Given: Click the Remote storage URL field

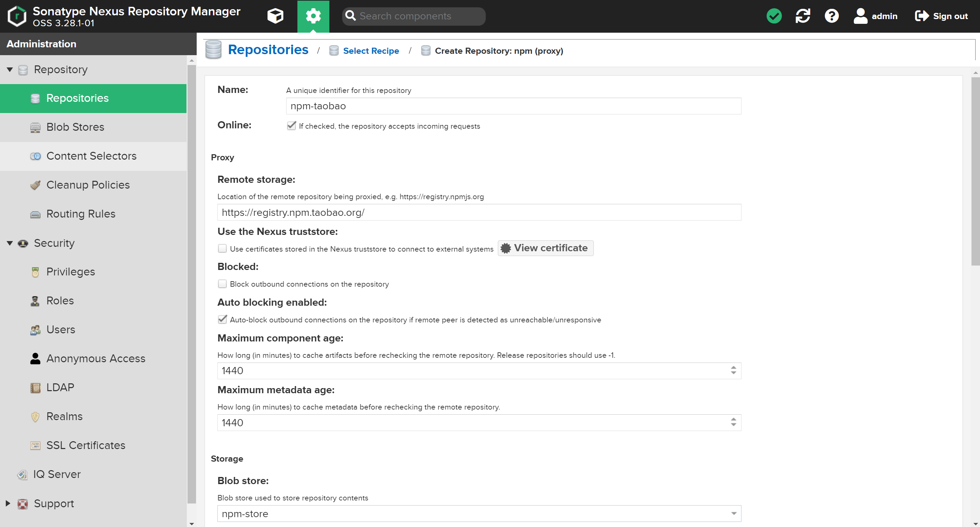Looking at the screenshot, I should [x=479, y=212].
